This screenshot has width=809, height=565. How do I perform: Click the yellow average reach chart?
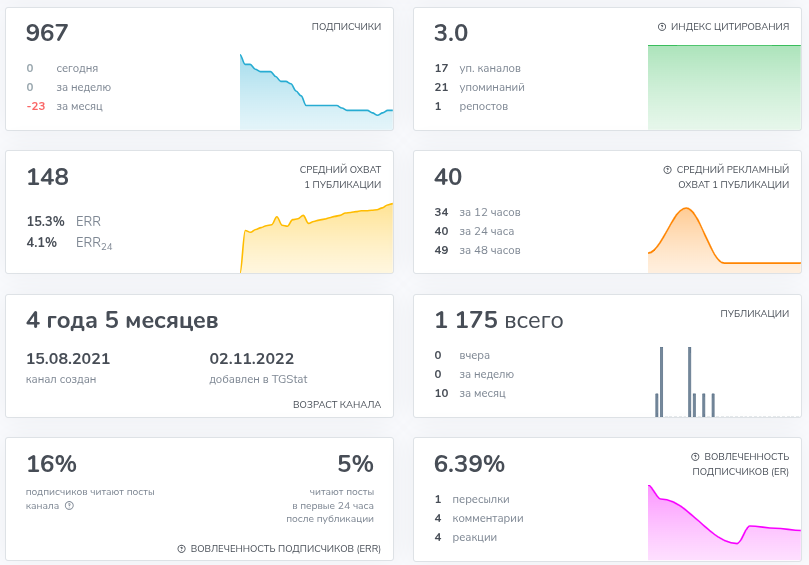coord(316,238)
